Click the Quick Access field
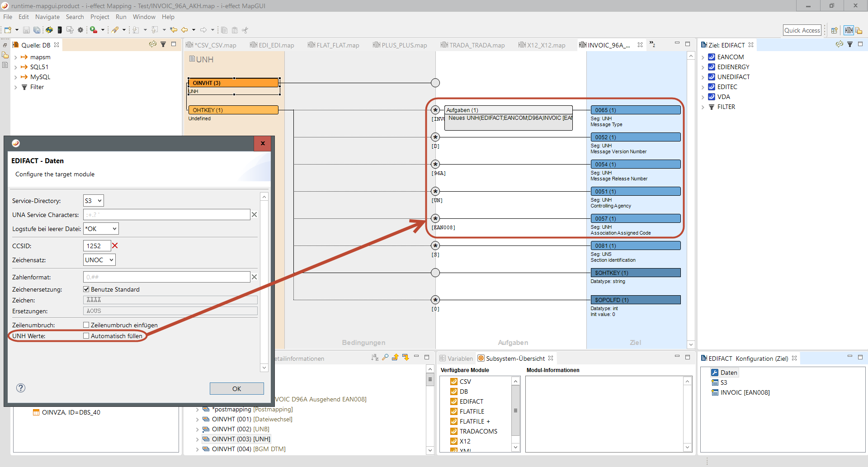868x467 pixels. (802, 30)
